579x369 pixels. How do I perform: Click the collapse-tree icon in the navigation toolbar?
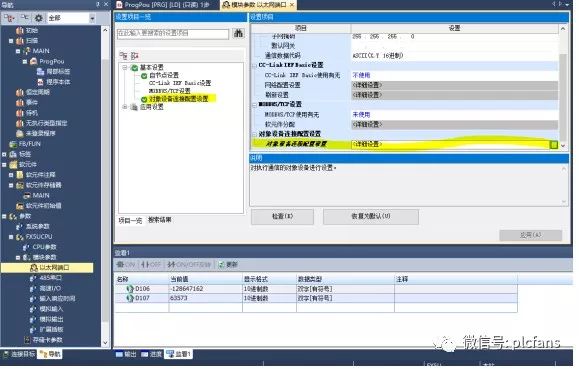coord(24,17)
